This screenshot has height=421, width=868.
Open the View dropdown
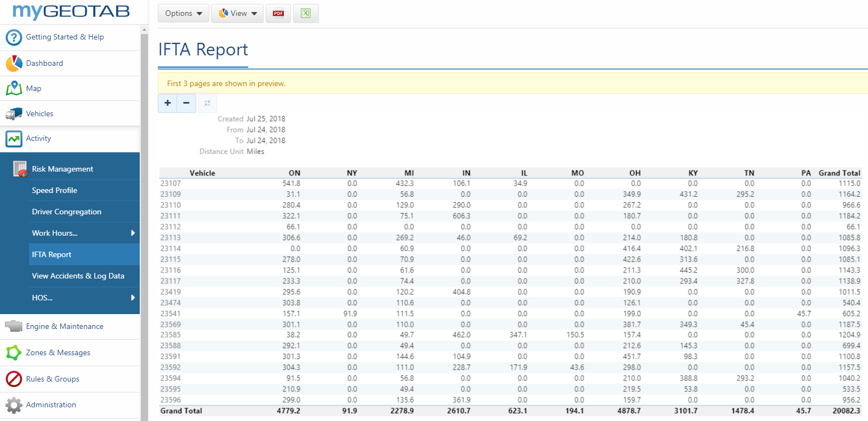237,13
